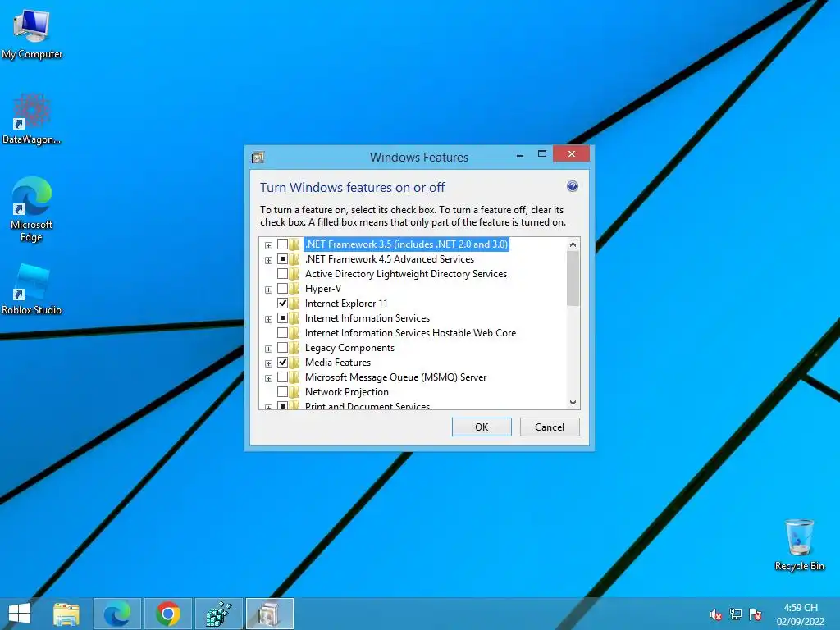Enable the Hyper-V checkbox
Viewport: 840px width, 630px height.
[x=282, y=289]
